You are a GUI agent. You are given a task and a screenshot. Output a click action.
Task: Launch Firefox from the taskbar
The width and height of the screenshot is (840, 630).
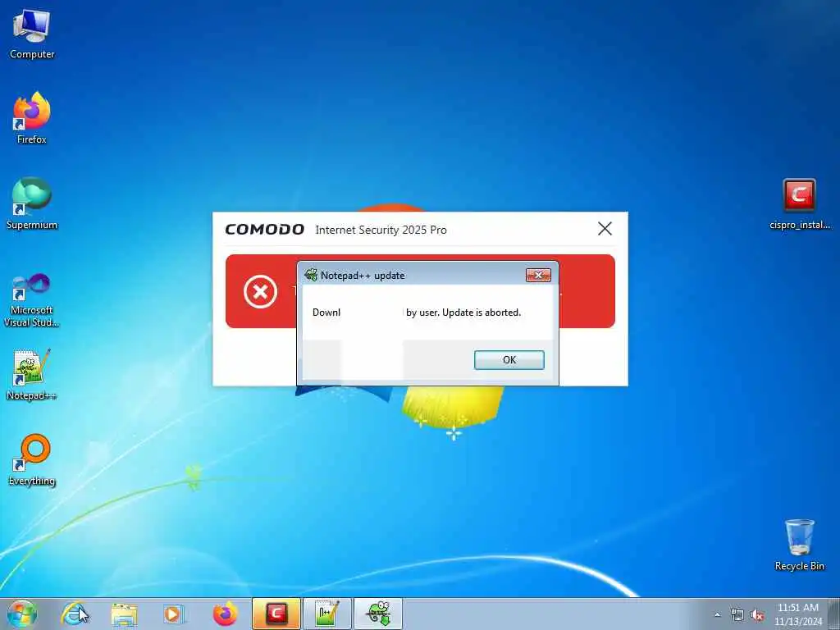coord(225,614)
